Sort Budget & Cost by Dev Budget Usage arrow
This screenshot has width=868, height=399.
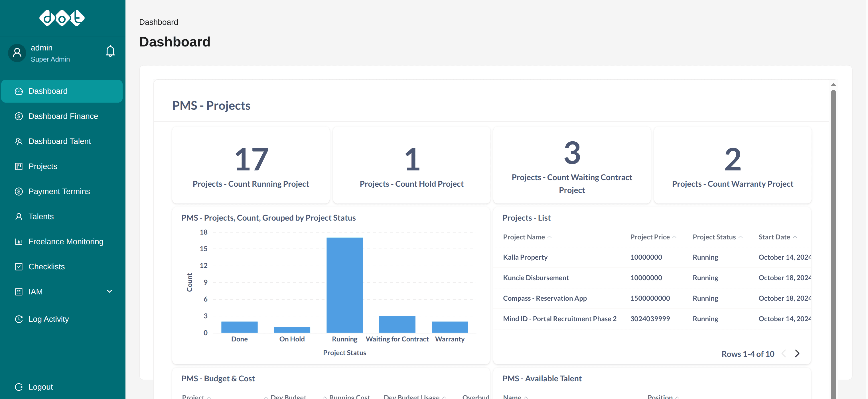tap(444, 397)
